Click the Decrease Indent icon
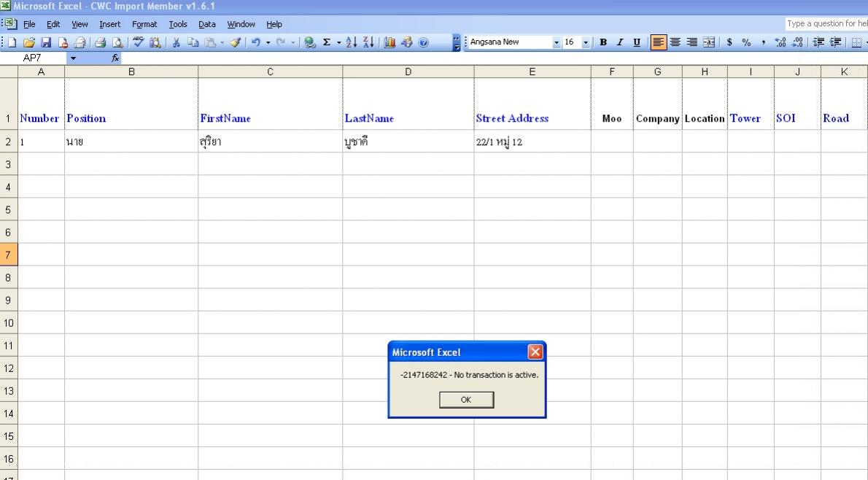868x480 pixels. (818, 42)
